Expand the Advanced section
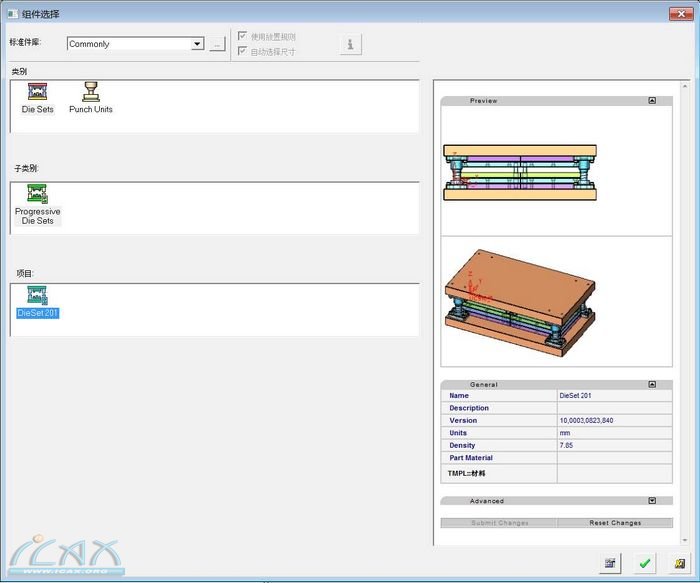This screenshot has width=700, height=583. click(652, 501)
